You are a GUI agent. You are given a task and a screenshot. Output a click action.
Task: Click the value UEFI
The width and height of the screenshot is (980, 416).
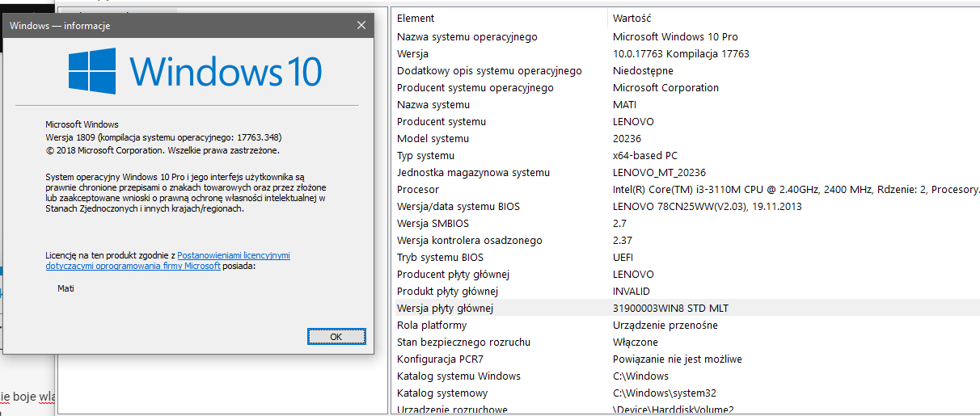click(624, 257)
